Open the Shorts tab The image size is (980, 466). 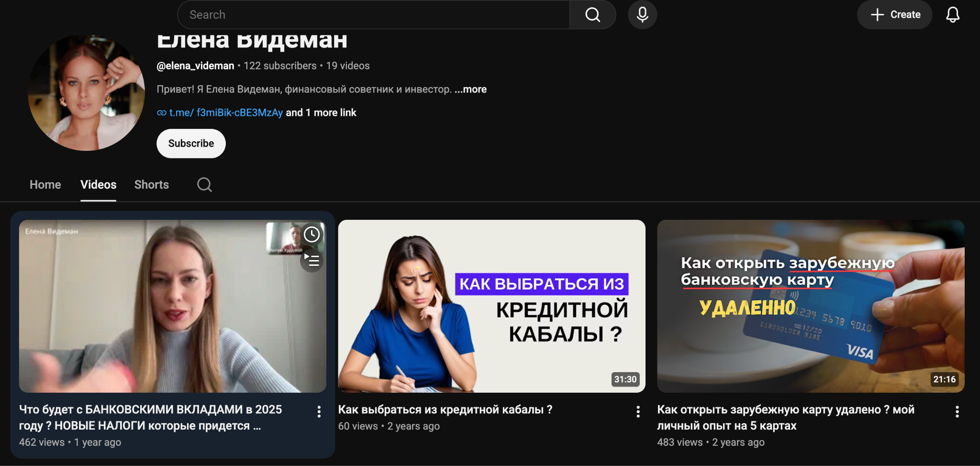(x=152, y=185)
